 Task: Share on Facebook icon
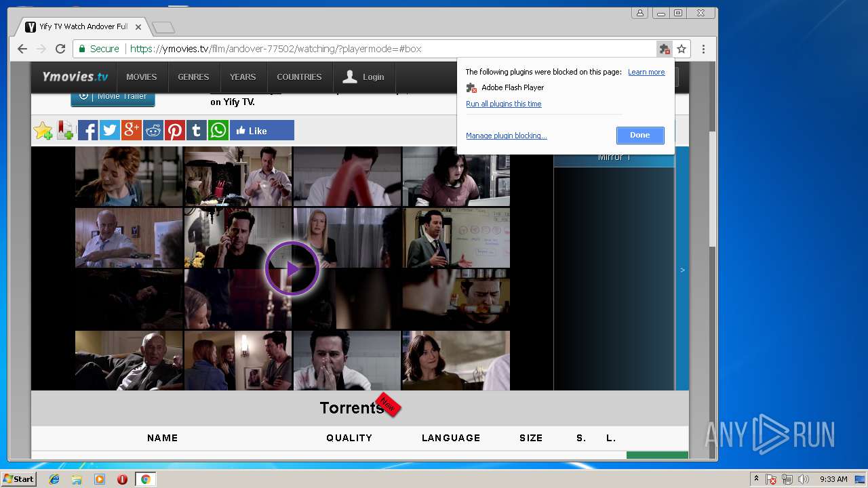click(87, 130)
